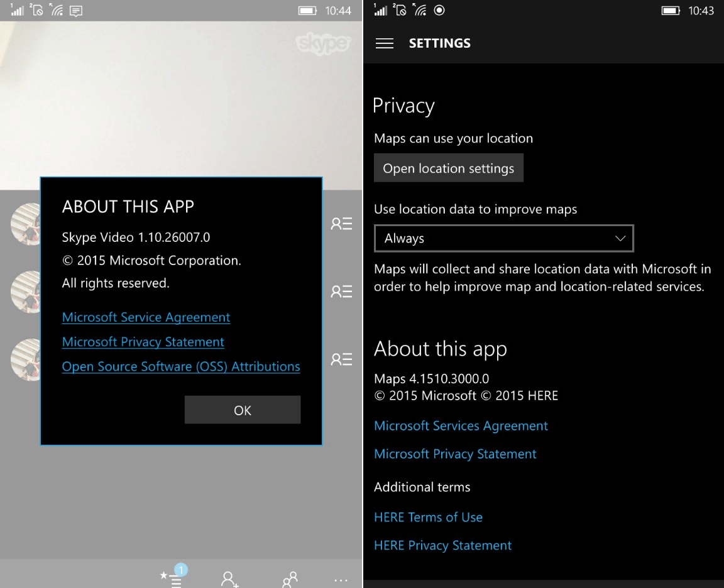Tap the recents icon with notification badge
This screenshot has width=724, height=588.
pyautogui.click(x=172, y=576)
